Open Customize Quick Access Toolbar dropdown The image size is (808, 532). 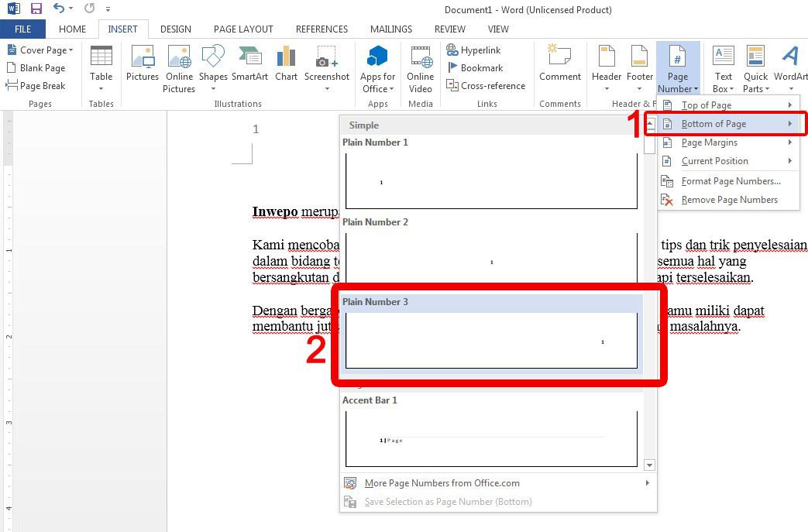point(108,9)
